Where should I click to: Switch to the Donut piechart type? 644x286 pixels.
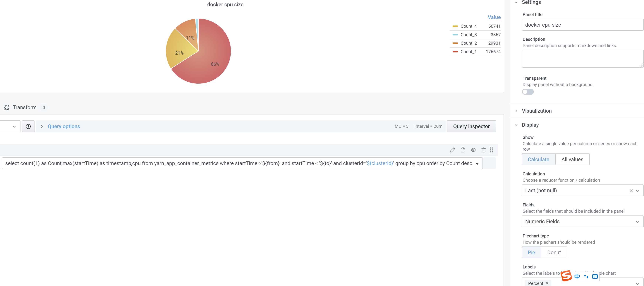(554, 252)
